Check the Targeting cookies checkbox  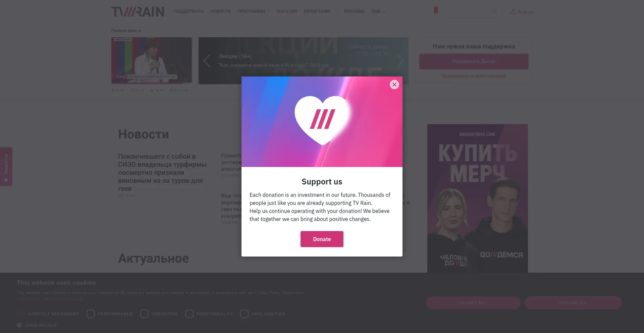144,314
